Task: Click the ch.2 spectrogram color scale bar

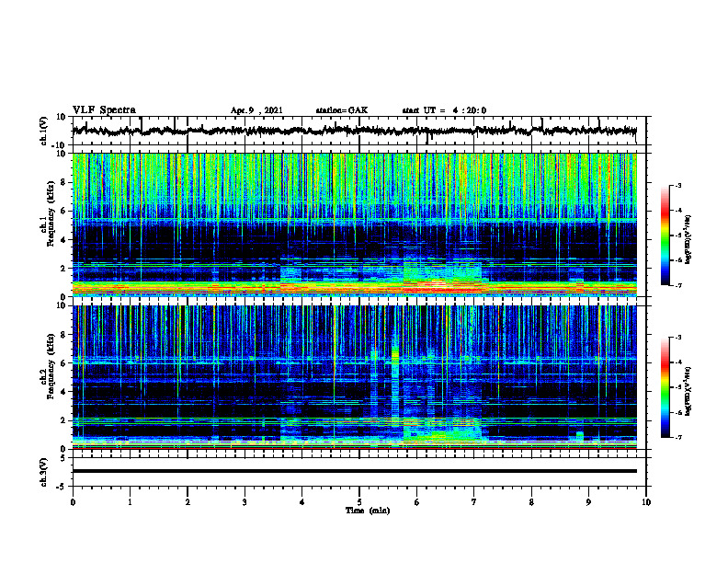Action: coord(665,387)
